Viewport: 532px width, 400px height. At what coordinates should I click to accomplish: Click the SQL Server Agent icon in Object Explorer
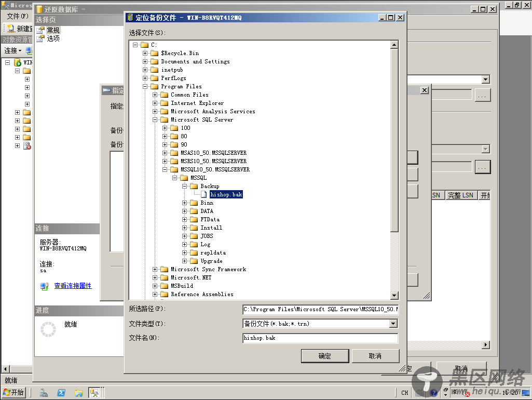coord(27,145)
